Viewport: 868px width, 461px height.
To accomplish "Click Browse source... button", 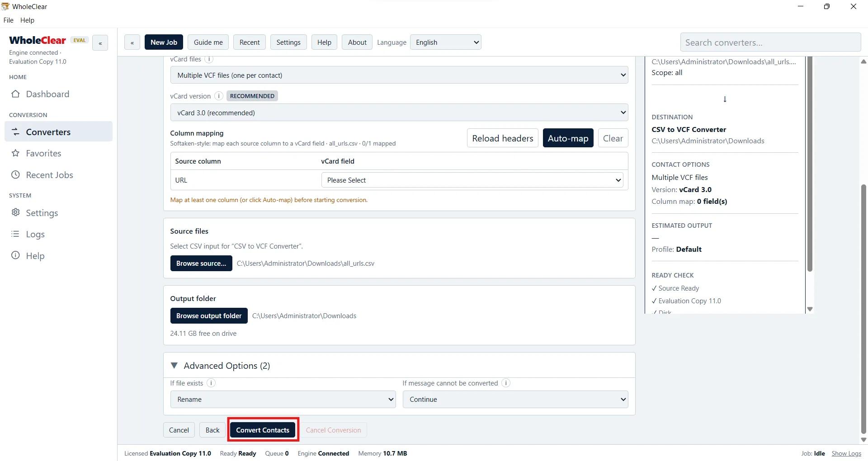I will [201, 263].
